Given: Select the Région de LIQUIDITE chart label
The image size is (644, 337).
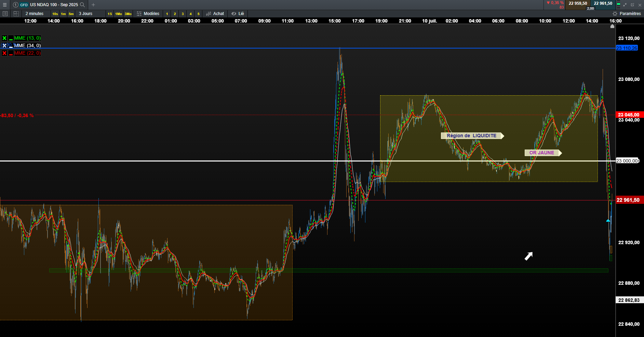Looking at the screenshot, I should tap(472, 136).
